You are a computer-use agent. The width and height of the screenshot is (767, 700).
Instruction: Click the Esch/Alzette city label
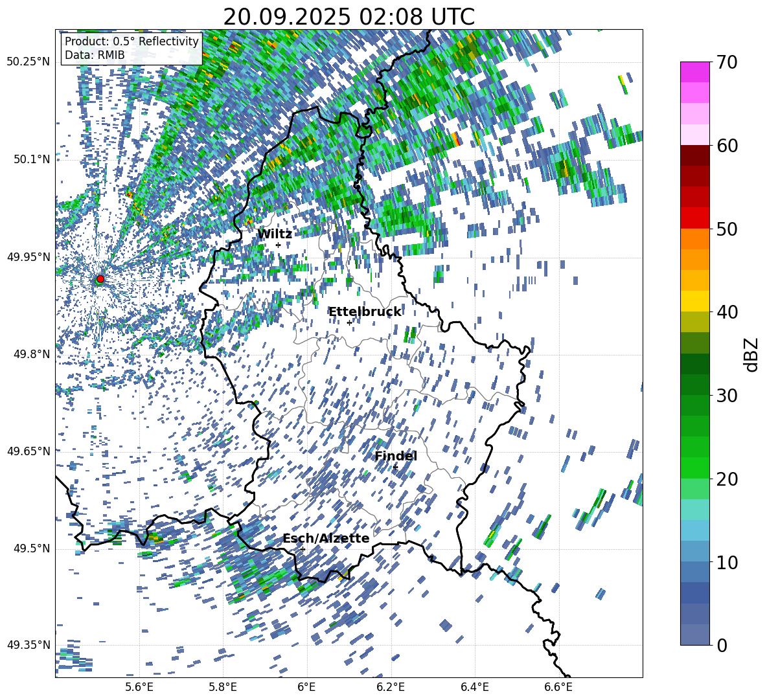point(326,538)
